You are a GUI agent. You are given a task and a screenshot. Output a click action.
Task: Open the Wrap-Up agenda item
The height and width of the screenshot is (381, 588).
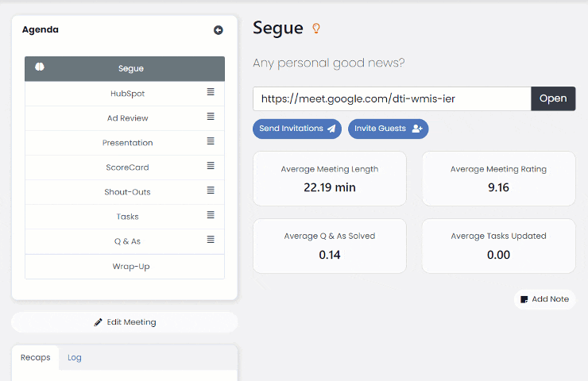131,267
